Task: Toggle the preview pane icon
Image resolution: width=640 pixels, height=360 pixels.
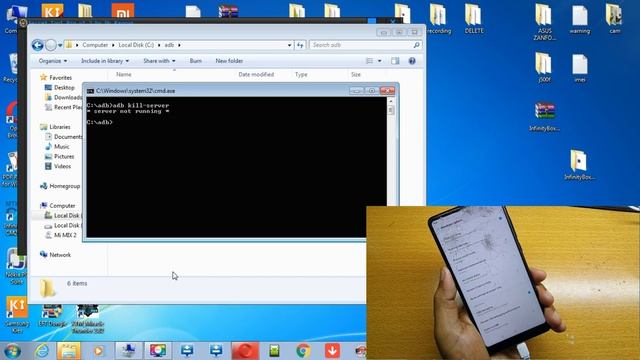Action: coord(395,61)
